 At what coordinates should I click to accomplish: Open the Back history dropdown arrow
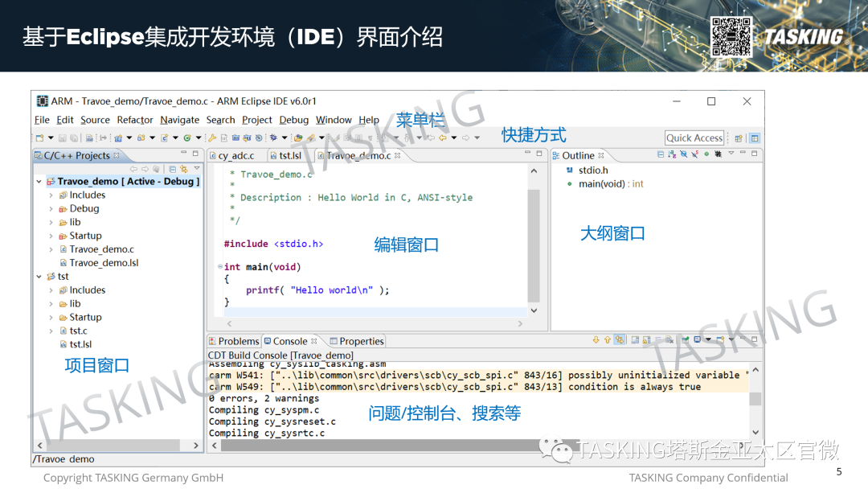tap(454, 138)
